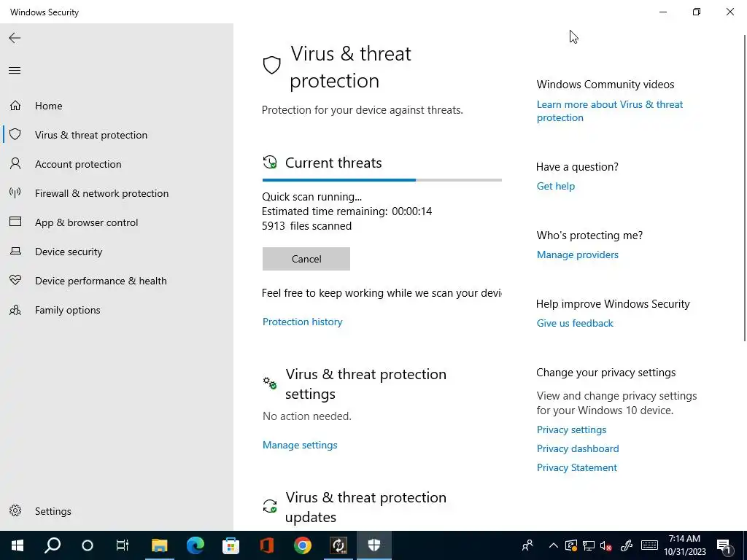Open Learn more about Virus & threat protection
Image resolution: width=747 pixels, height=560 pixels.
click(x=609, y=111)
